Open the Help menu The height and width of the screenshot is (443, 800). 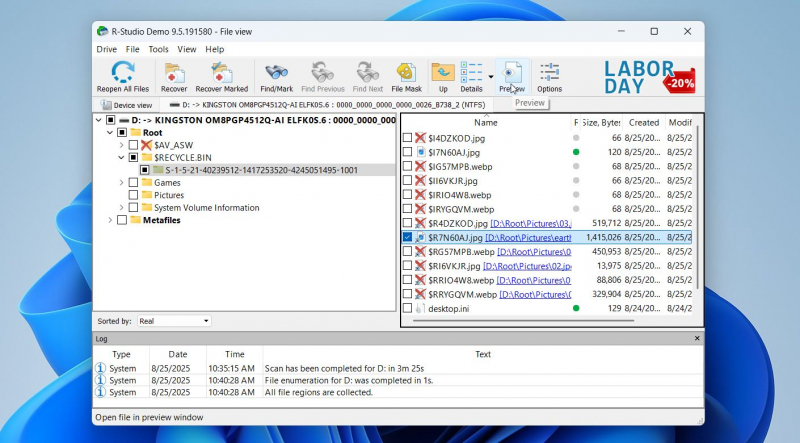coord(214,49)
